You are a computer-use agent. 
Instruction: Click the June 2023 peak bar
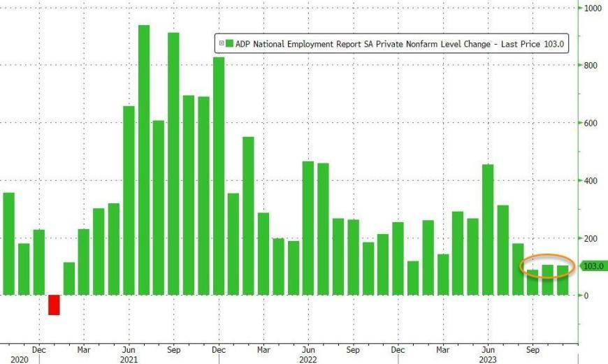coord(488,230)
